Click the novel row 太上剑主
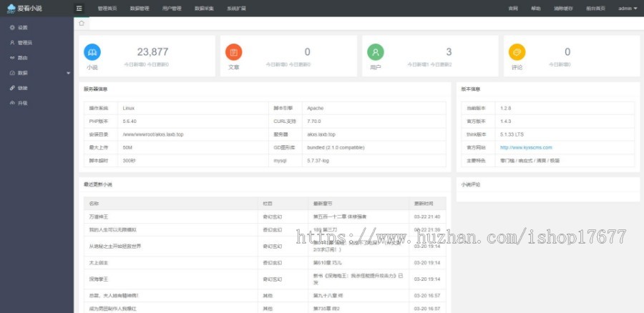 (x=99, y=262)
